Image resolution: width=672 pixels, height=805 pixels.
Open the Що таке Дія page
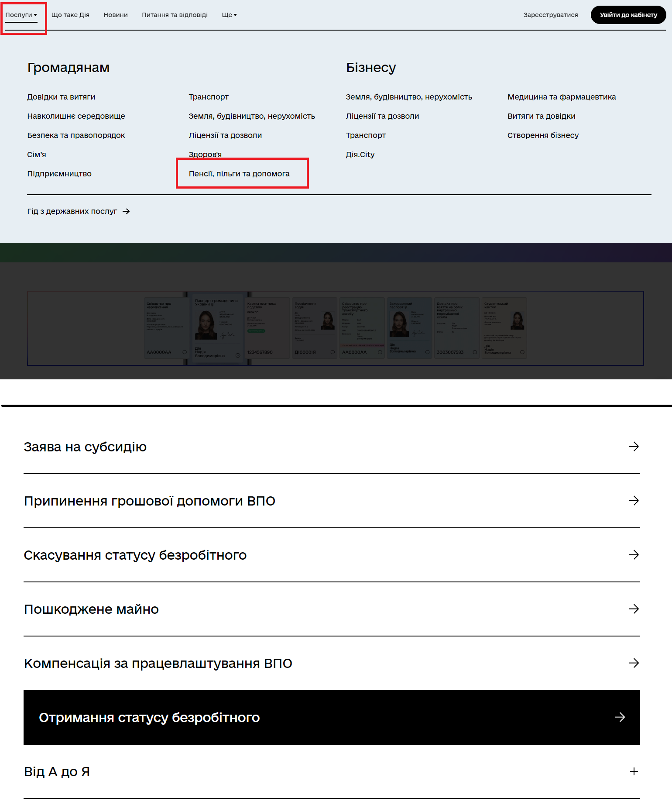[x=70, y=15]
